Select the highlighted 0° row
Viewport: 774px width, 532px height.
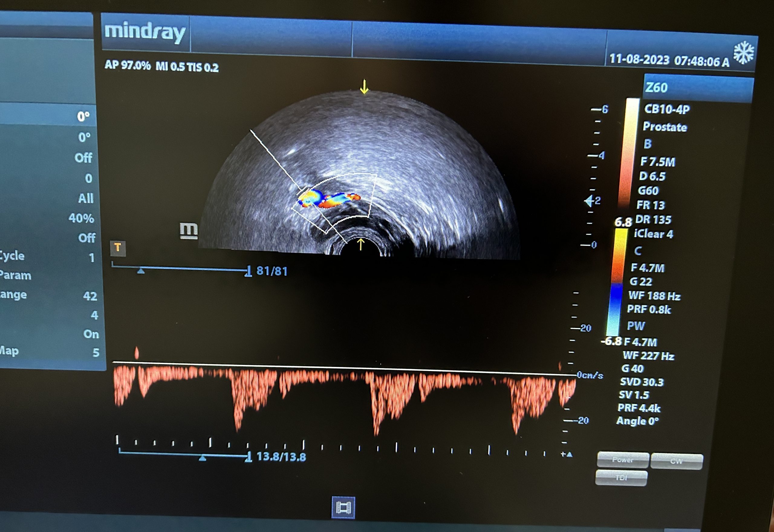(83, 117)
